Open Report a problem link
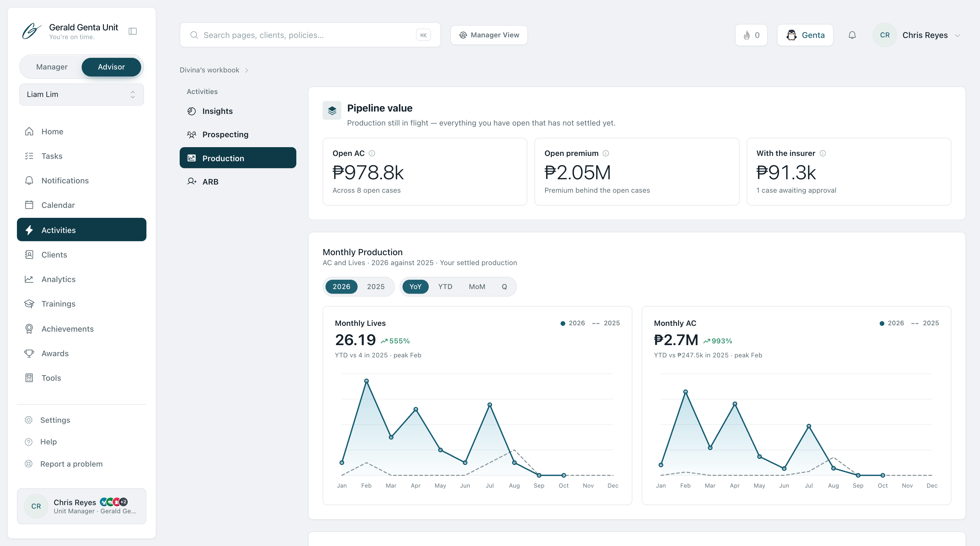The width and height of the screenshot is (980, 546). [x=71, y=464]
